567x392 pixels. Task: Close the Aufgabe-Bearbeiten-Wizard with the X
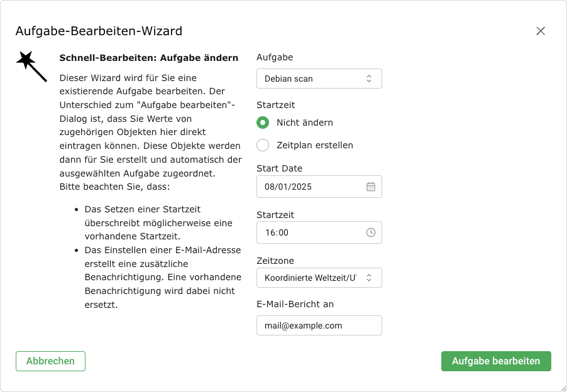coord(541,31)
